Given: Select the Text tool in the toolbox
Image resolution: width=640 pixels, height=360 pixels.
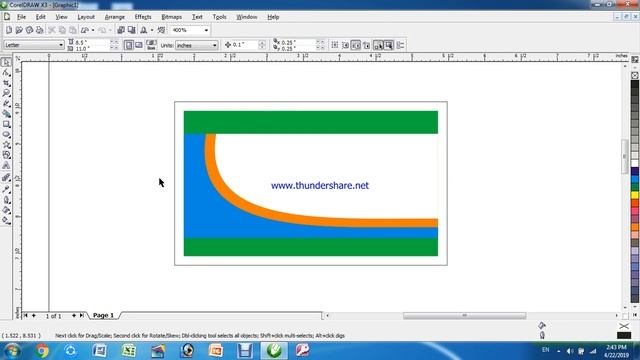Looking at the screenshot, I should pos(6,165).
